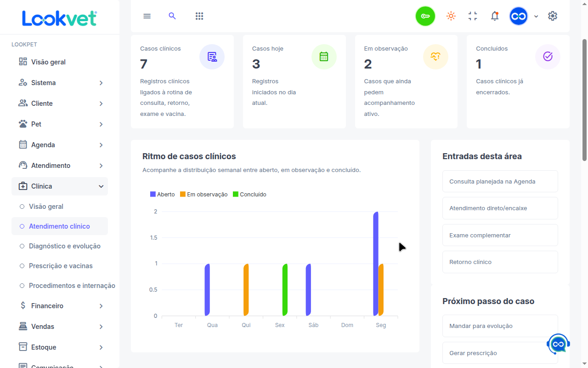Click the search magnifier icon

(172, 16)
